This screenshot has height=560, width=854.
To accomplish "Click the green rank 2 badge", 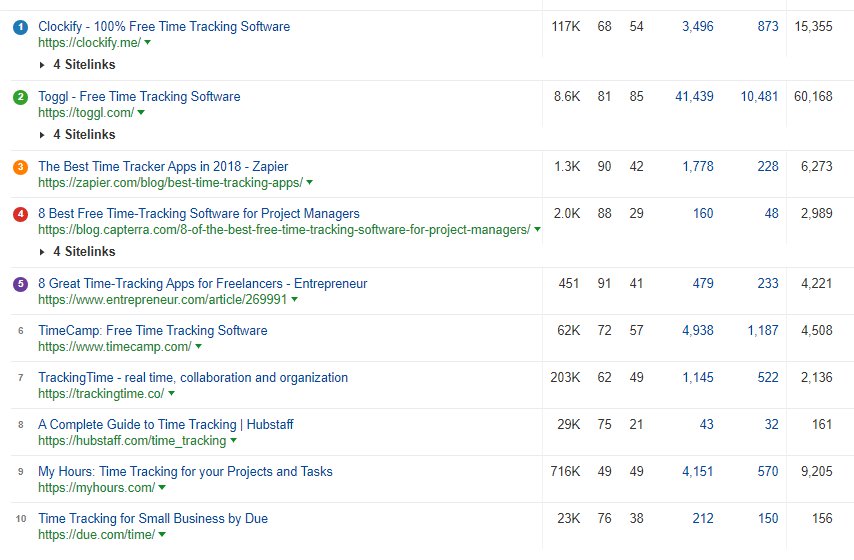I will [20, 97].
